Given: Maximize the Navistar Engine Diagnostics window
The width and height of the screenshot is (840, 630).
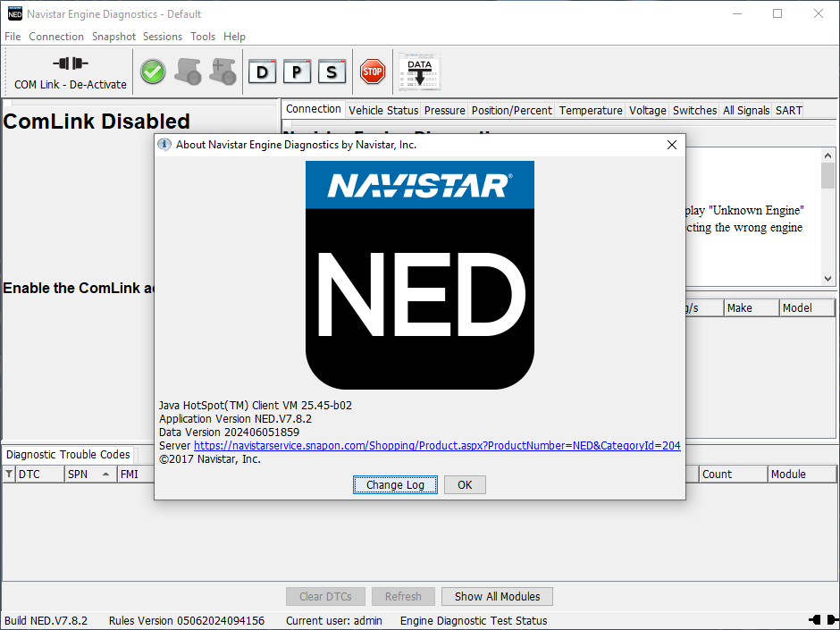Looking at the screenshot, I should 777,14.
